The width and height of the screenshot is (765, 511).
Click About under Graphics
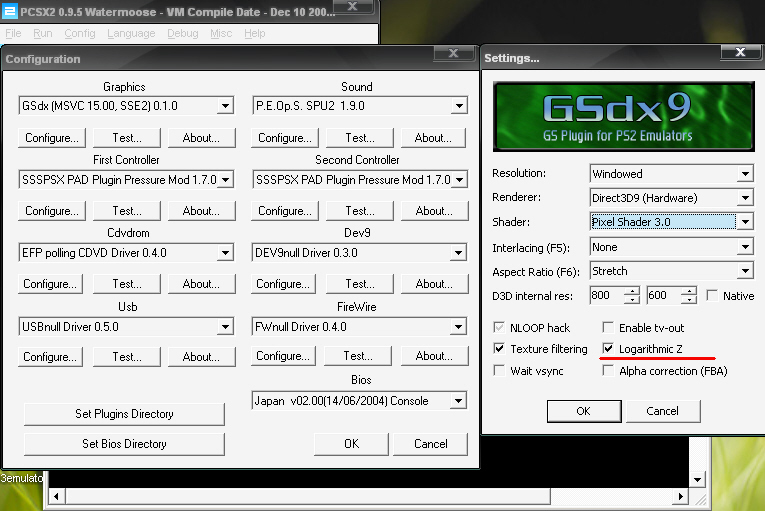click(201, 138)
